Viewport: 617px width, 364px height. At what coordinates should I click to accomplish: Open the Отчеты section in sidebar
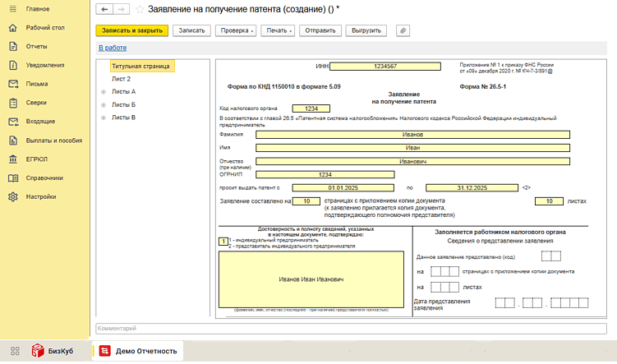point(36,46)
